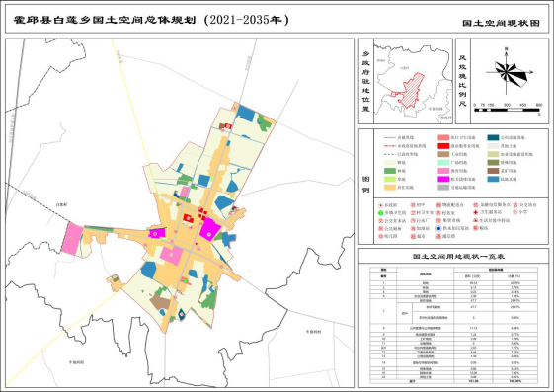This screenshot has height=392, width=554.
Task: Click the pink 教育用地 legend swatch
Action: pyautogui.click(x=443, y=171)
